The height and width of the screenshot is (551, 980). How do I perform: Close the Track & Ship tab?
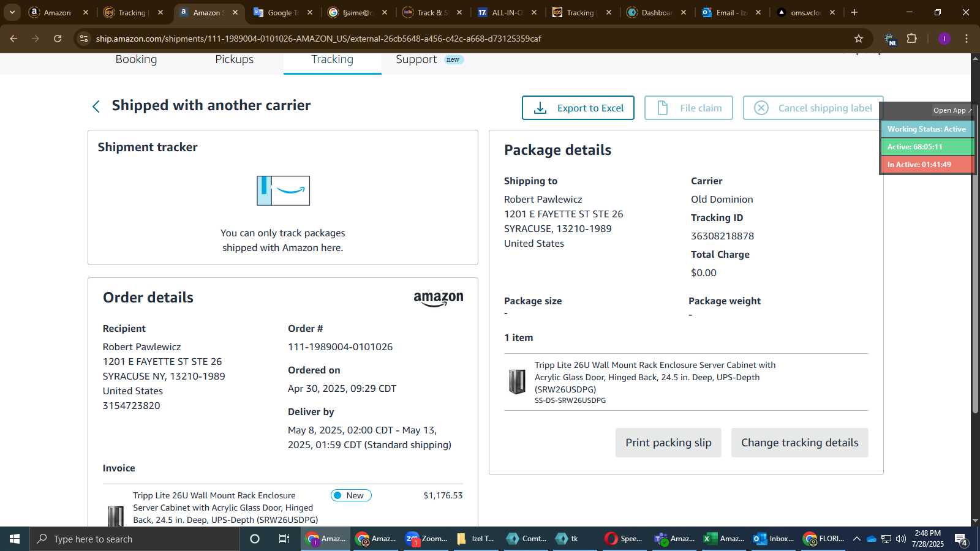459,12
